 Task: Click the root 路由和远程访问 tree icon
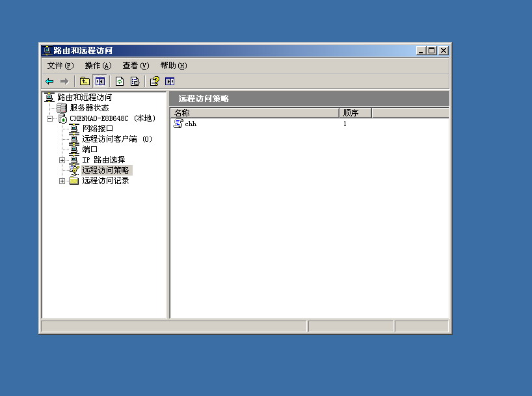(49, 98)
